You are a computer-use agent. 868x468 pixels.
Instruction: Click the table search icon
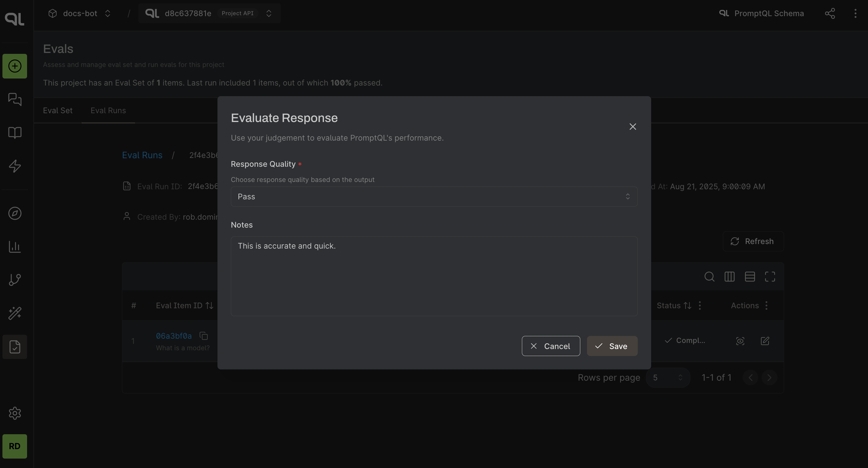point(709,277)
